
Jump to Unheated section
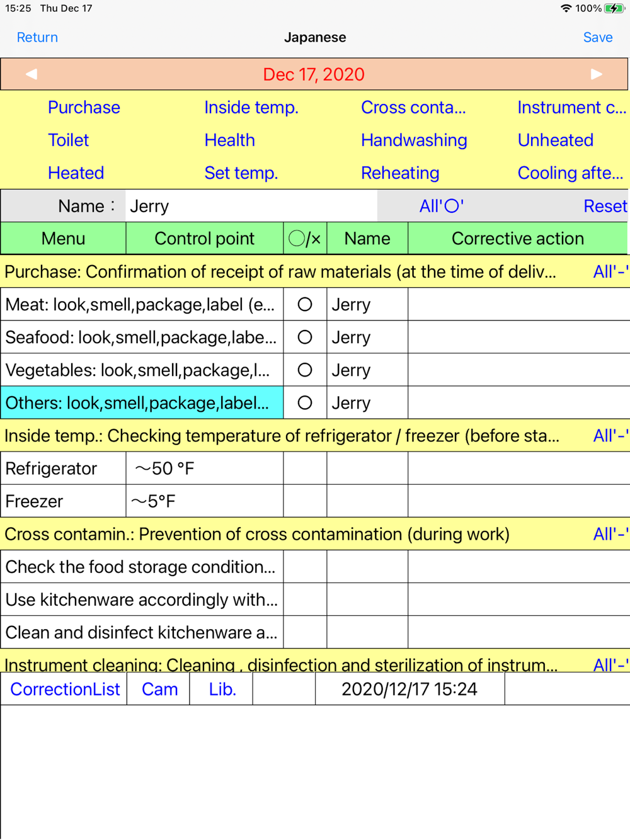555,140
